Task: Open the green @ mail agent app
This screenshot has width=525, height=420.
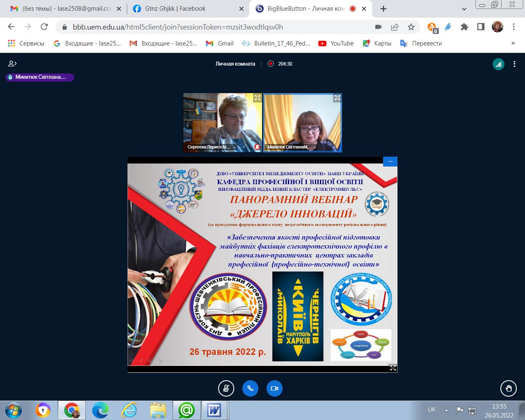Action: (187, 410)
